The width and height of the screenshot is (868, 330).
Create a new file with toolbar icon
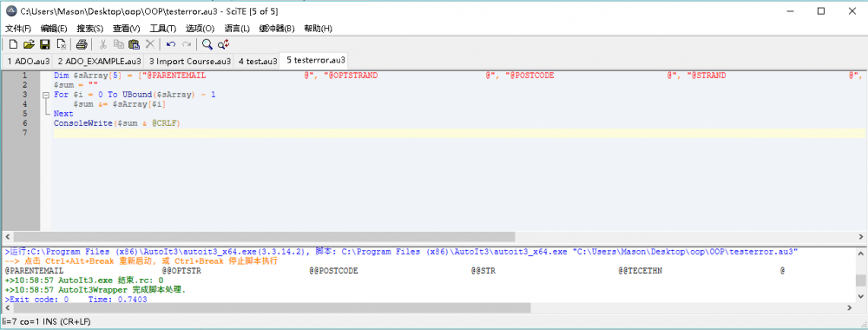pyautogui.click(x=13, y=44)
